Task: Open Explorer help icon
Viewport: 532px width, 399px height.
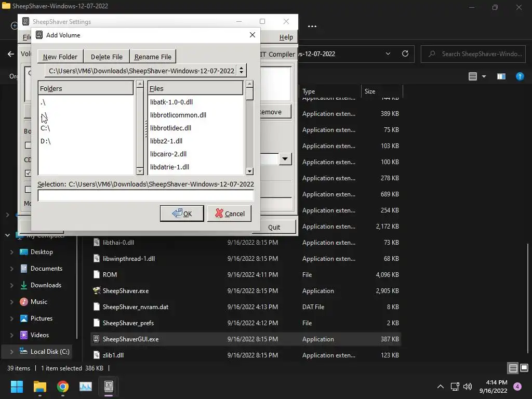Action: point(520,76)
